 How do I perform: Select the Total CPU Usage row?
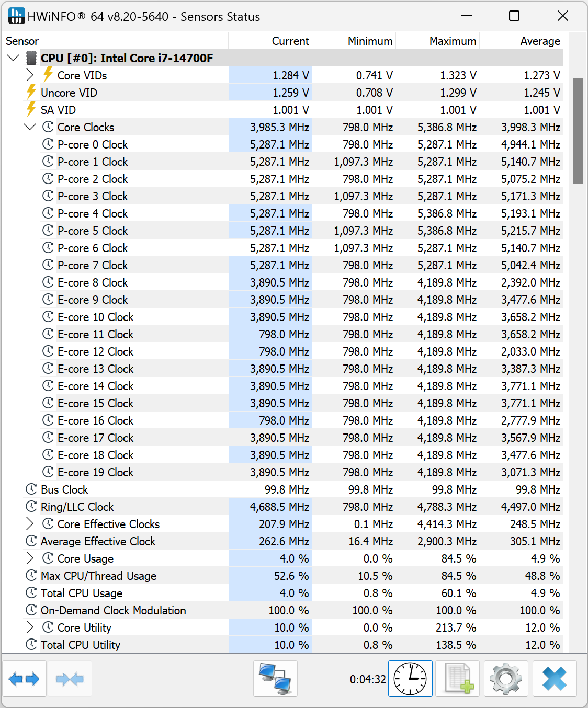tap(82, 593)
